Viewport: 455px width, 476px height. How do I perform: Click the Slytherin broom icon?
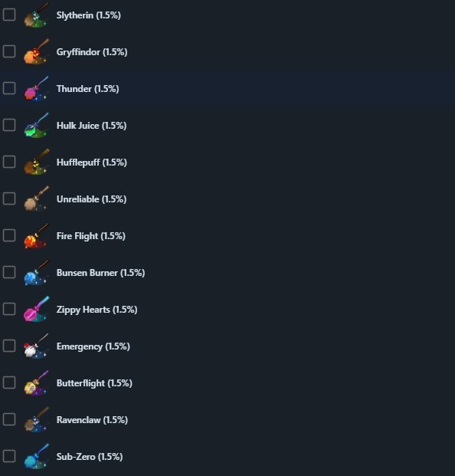(x=36, y=15)
